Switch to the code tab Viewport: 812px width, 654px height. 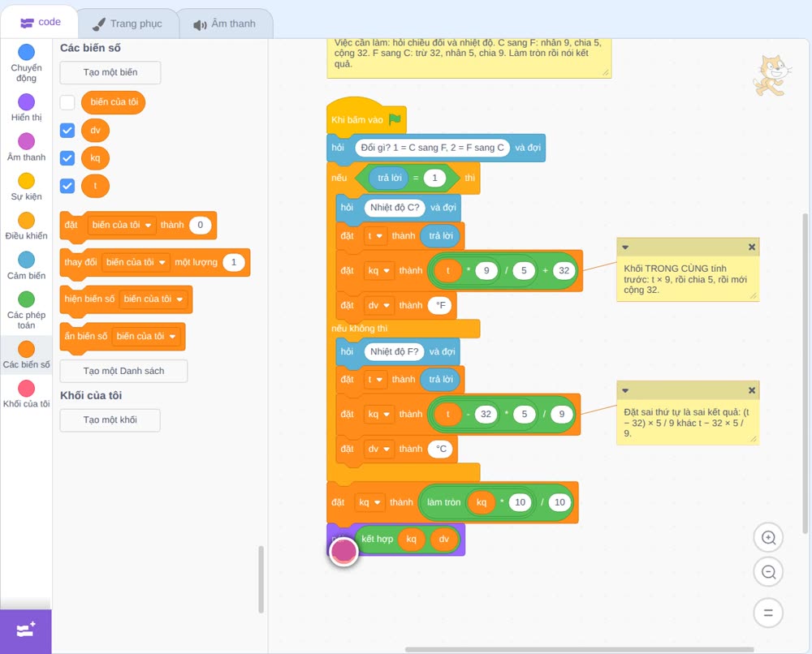coord(41,22)
